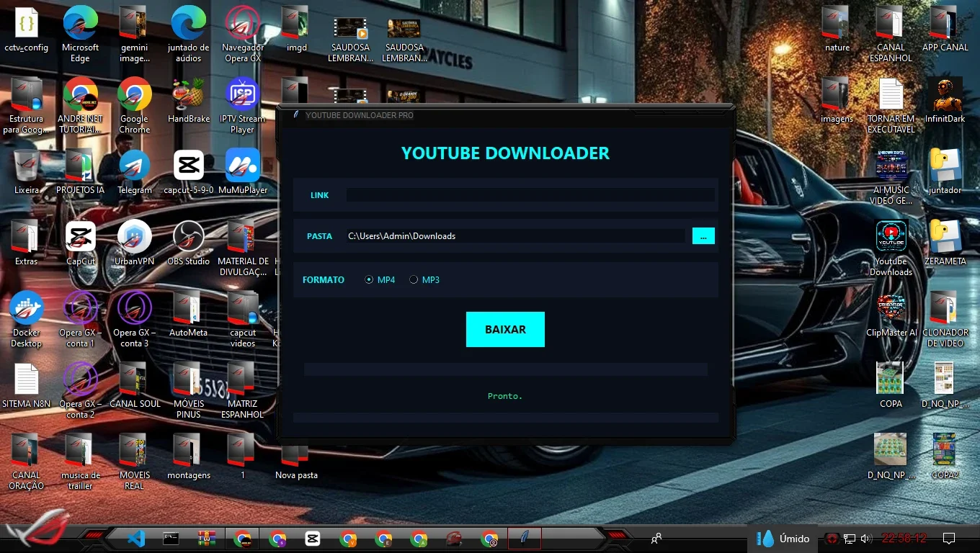Open the CANAL ORAÇÃO folder
The width and height of the screenshot is (980, 553).
click(x=27, y=462)
